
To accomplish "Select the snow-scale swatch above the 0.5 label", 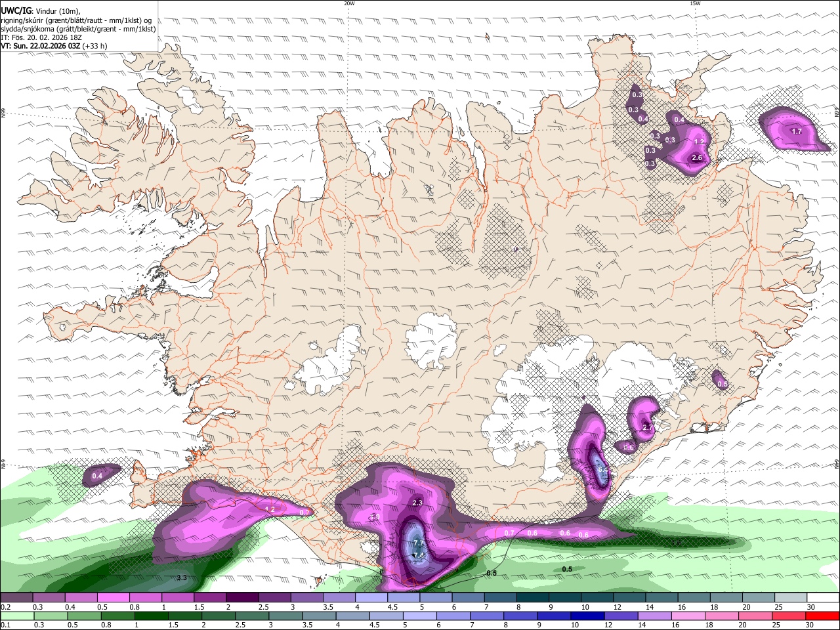I will tap(113, 598).
